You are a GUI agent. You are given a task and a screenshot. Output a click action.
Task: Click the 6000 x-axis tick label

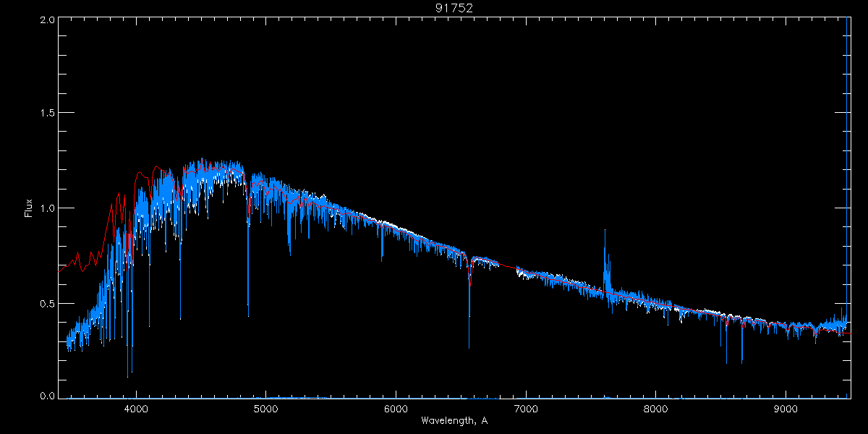[x=396, y=408]
